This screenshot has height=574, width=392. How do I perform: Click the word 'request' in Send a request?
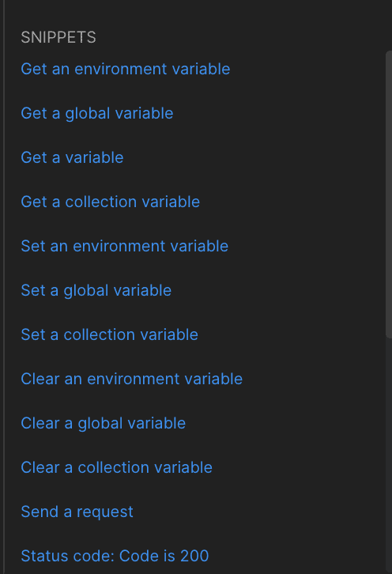105,513
